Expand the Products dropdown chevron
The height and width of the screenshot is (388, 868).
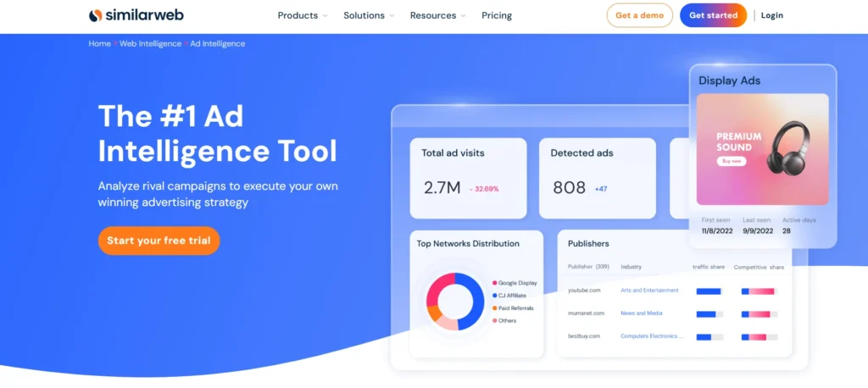point(325,16)
